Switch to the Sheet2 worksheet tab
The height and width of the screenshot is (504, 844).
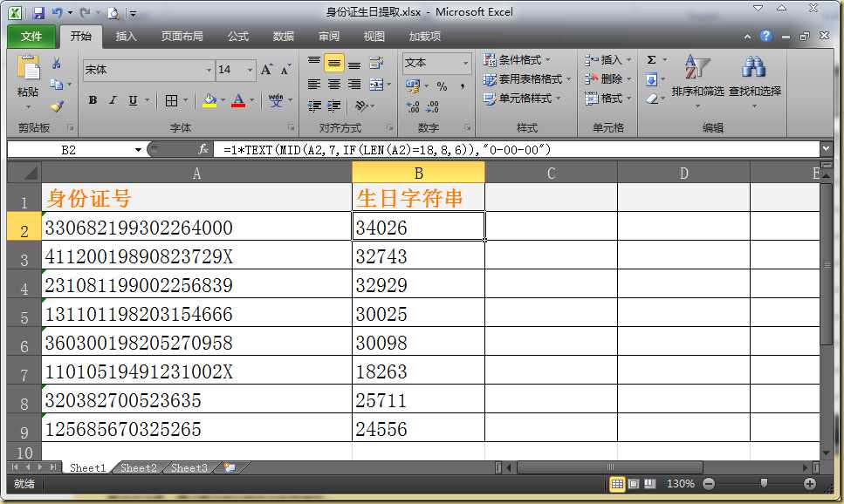(x=138, y=467)
